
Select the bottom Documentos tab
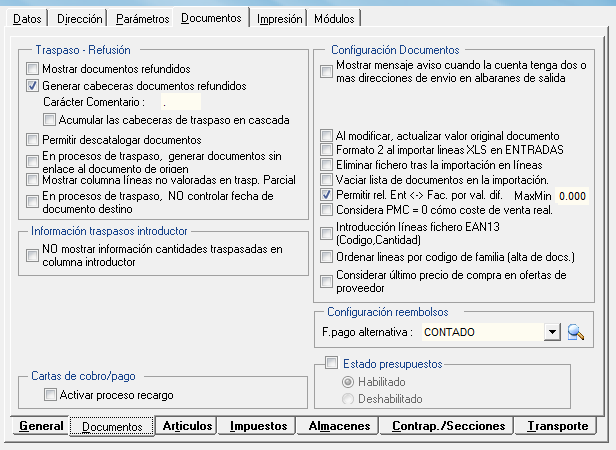(x=112, y=426)
